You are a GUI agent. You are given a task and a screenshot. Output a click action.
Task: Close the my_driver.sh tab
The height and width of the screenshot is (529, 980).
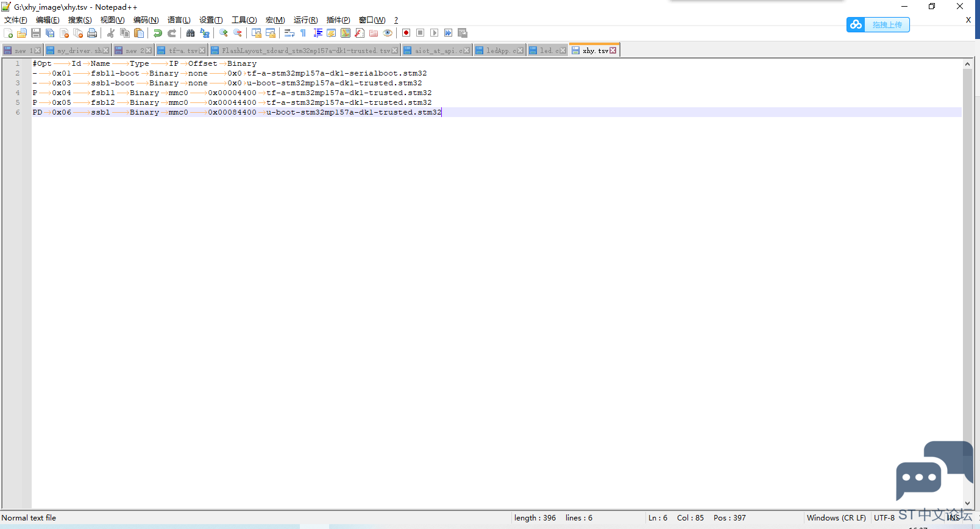(x=106, y=51)
